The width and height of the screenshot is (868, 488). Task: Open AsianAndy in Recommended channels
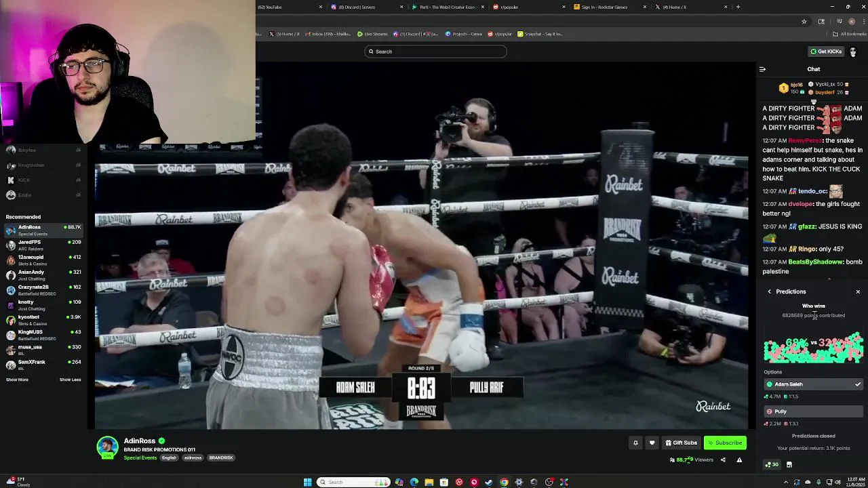(x=43, y=274)
